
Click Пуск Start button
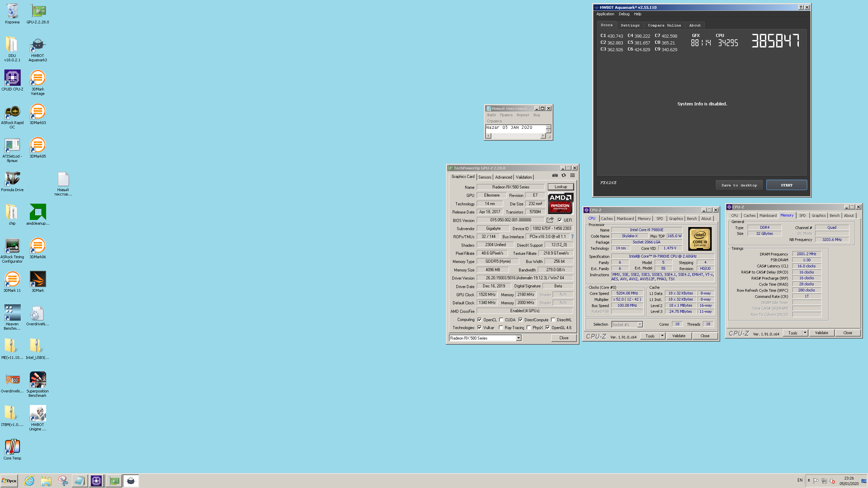pos(9,481)
